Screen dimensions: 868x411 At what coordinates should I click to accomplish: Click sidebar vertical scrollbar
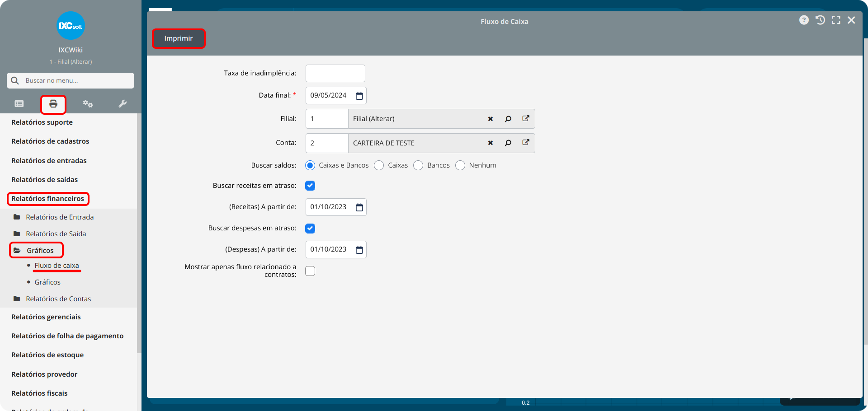tap(139, 233)
